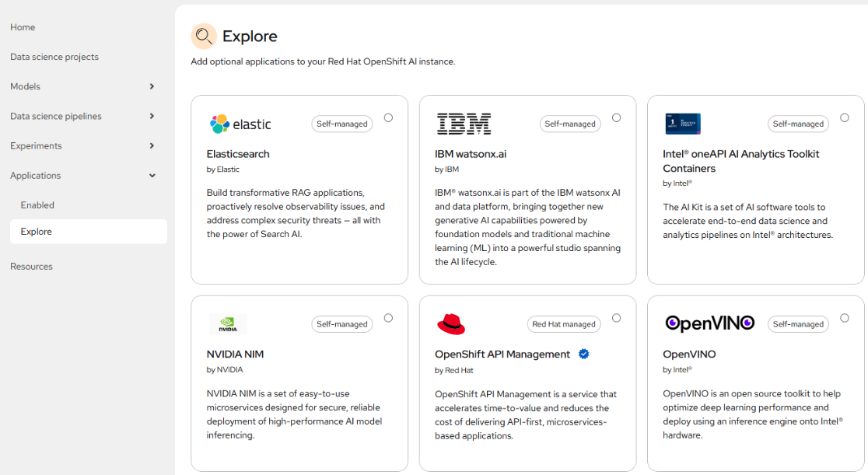Click the OpenVINO logo
The image size is (868, 475).
click(709, 323)
